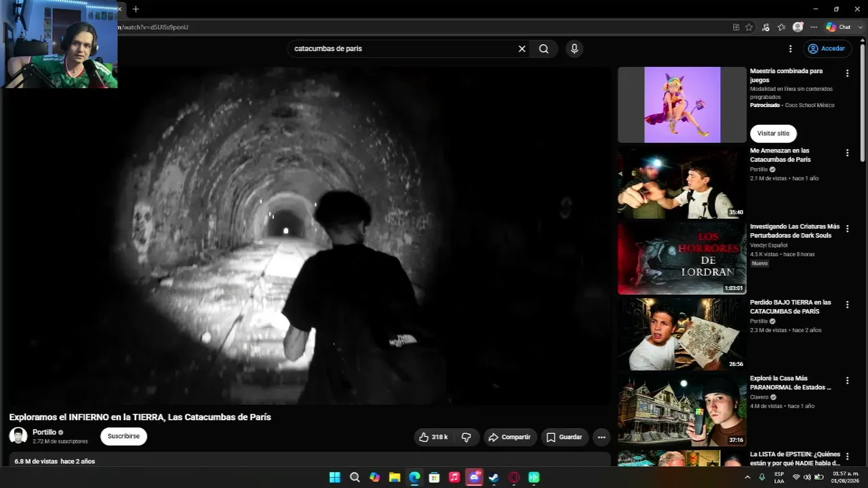This screenshot has height=488, width=868.
Task: Open Vendyr Español channel name
Action: click(x=770, y=245)
